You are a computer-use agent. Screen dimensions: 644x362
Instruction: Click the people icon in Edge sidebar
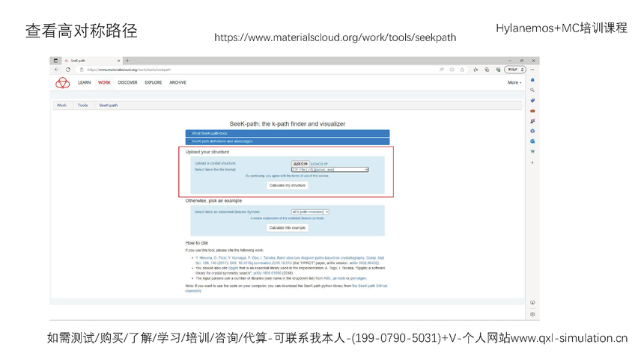(x=532, y=120)
